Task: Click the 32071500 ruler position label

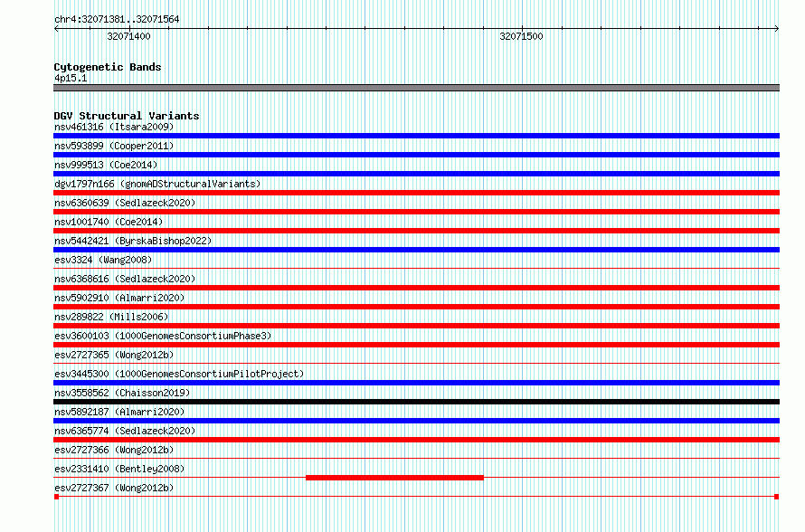Action: click(521, 36)
